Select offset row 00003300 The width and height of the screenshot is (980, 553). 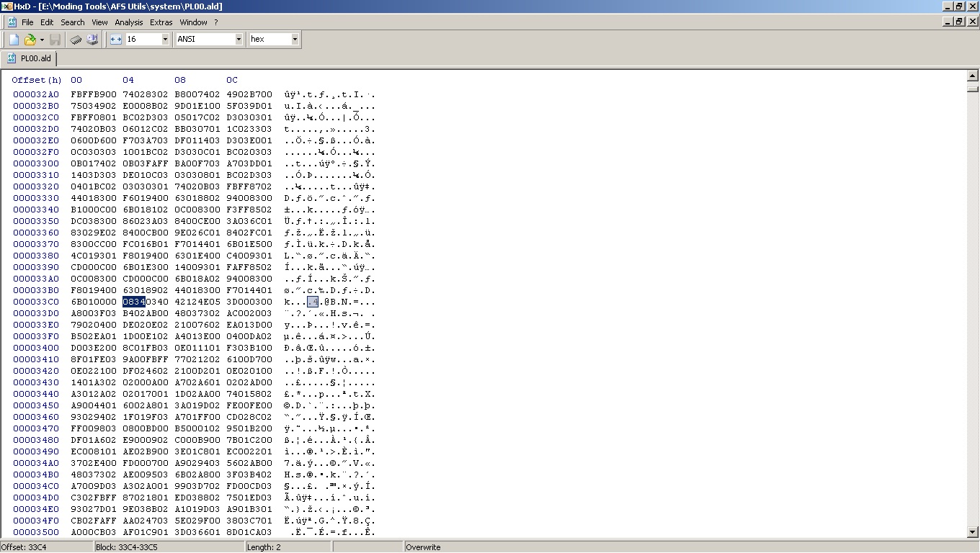click(36, 163)
